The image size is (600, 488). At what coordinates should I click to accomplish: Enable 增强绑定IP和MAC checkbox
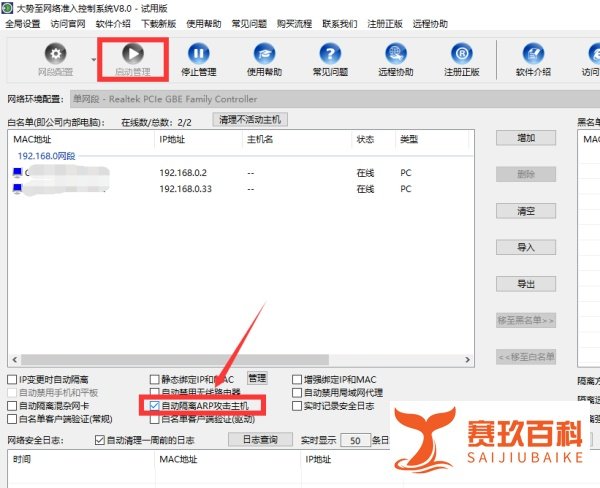[297, 379]
